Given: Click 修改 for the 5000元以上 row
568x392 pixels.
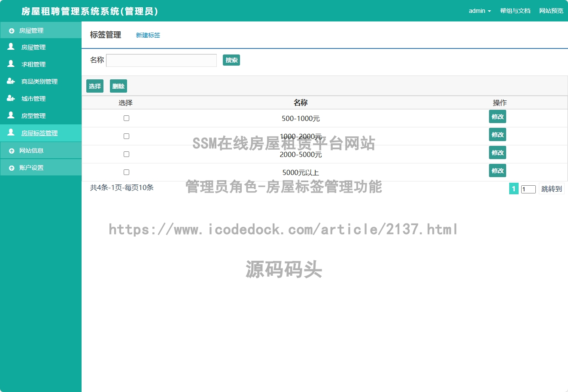Looking at the screenshot, I should click(498, 171).
